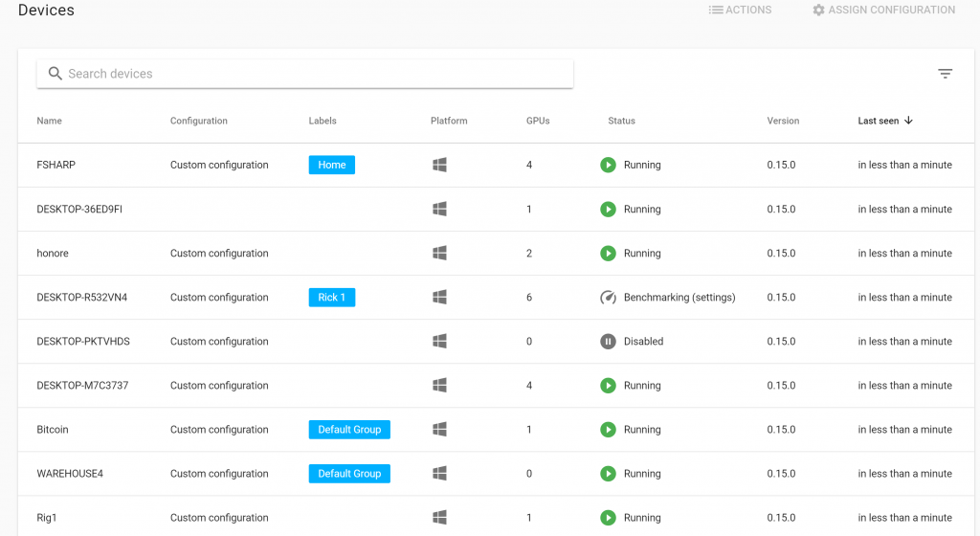Click Running status text for WAREHOUSE4

click(642, 474)
